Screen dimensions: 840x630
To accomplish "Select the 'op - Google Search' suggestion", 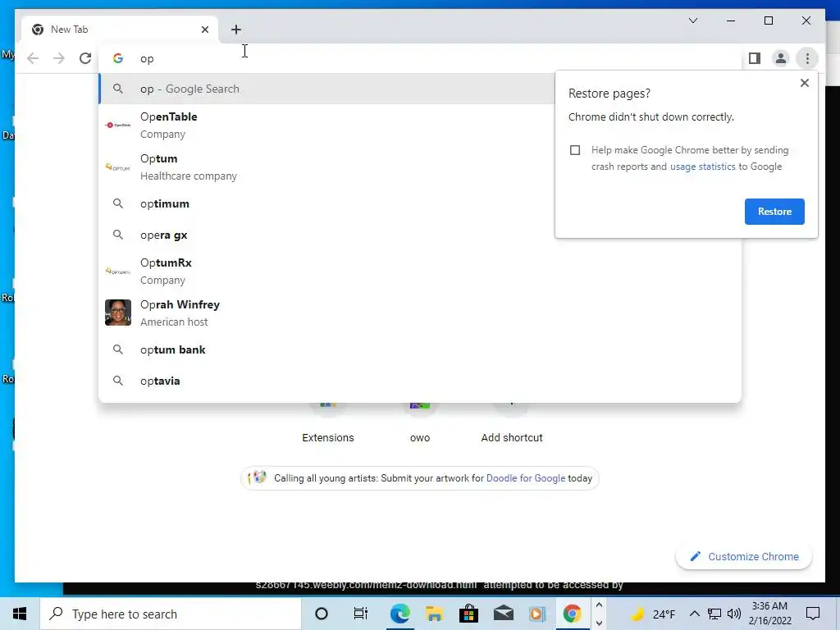I will 326,89.
